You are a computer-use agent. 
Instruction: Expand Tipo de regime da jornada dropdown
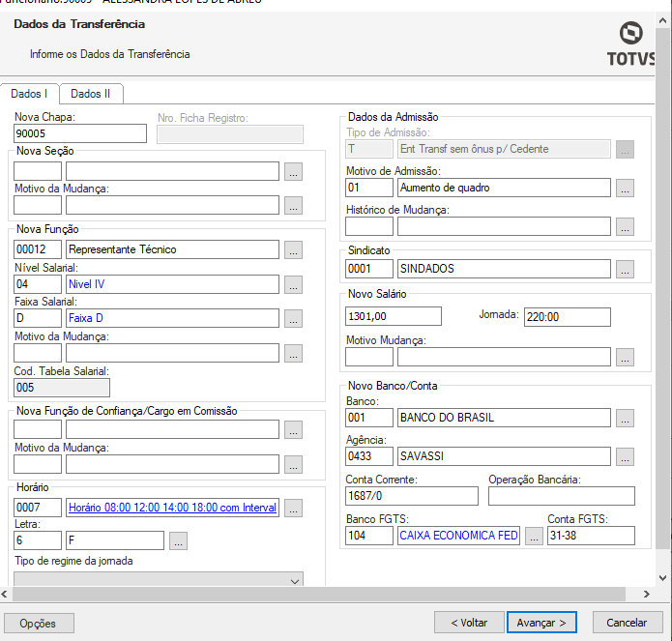(295, 581)
